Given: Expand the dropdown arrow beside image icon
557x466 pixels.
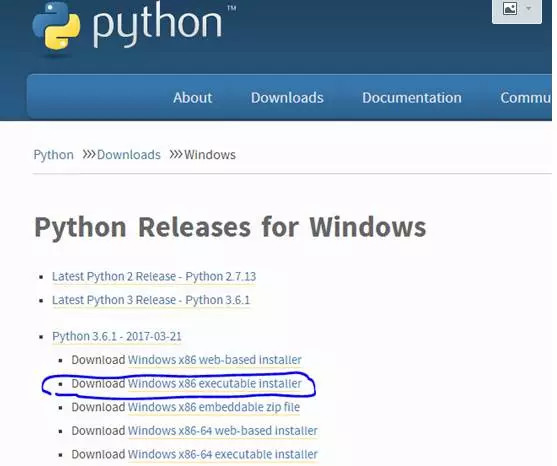Looking at the screenshot, I should coord(529,8).
